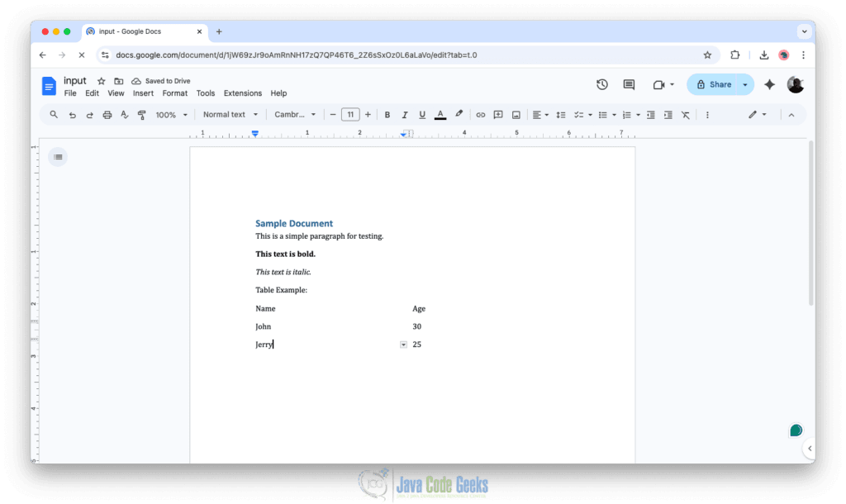This screenshot has height=504, width=846.
Task: Open version history
Action: pyautogui.click(x=602, y=85)
